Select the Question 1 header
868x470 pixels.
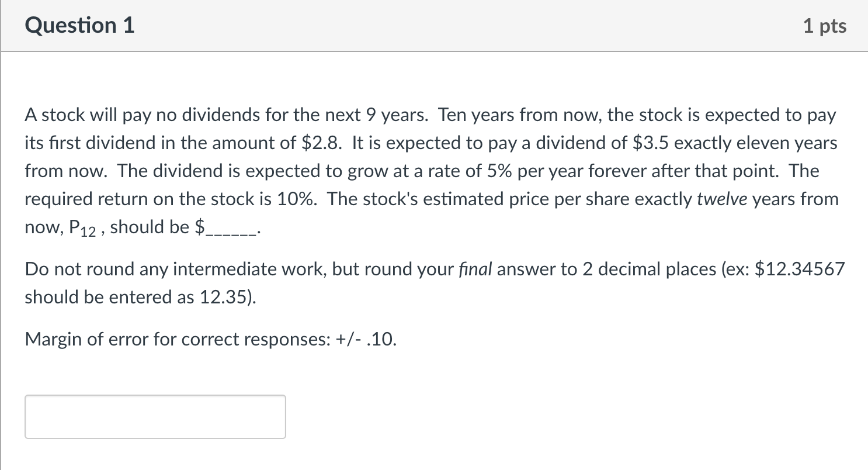80,25
